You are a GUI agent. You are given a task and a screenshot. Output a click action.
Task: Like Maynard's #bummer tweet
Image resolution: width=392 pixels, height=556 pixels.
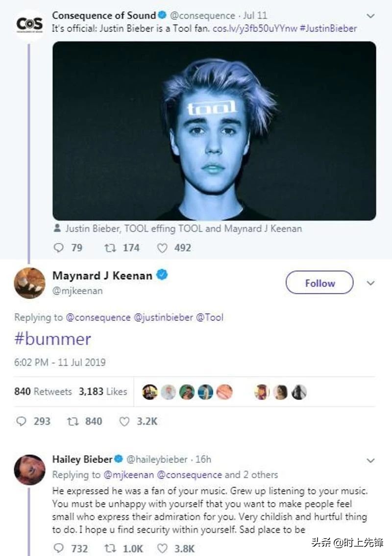pyautogui.click(x=124, y=421)
